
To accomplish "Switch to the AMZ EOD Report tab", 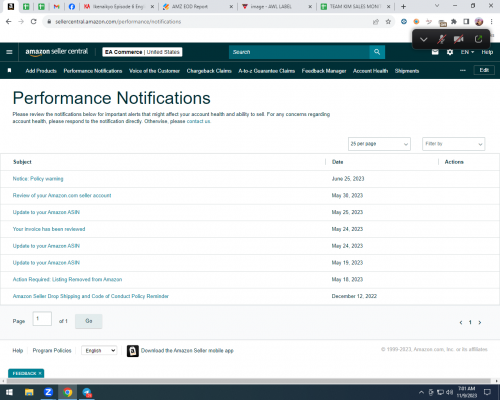I will 198,6.
